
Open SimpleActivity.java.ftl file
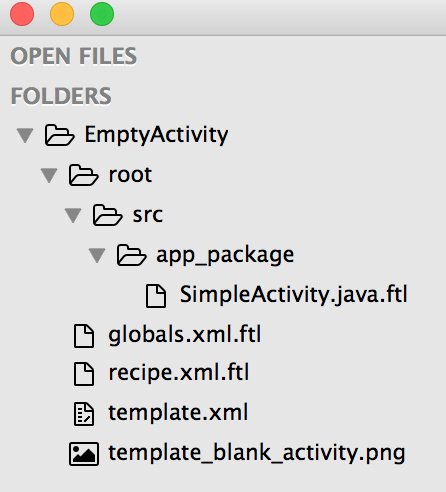pyautogui.click(x=294, y=295)
